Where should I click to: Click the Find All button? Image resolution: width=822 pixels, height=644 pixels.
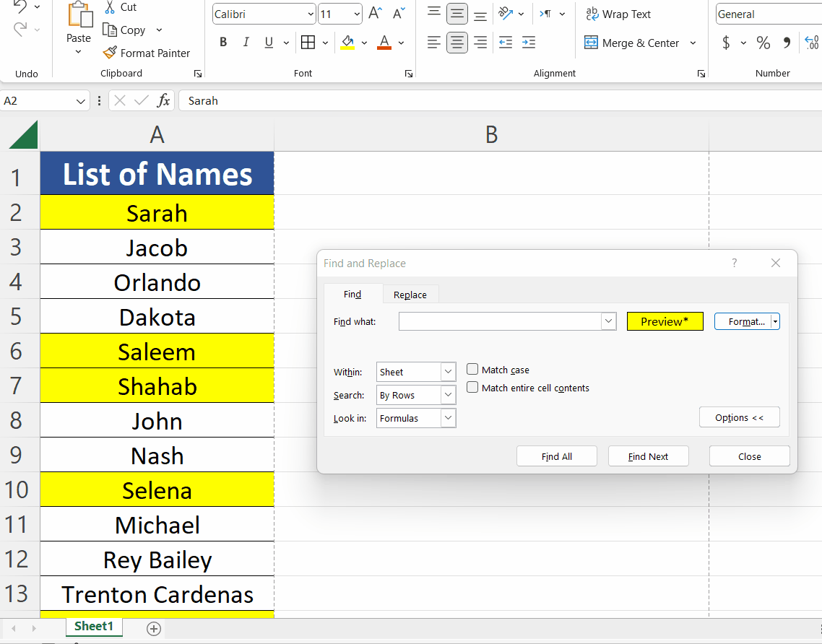pyautogui.click(x=556, y=456)
